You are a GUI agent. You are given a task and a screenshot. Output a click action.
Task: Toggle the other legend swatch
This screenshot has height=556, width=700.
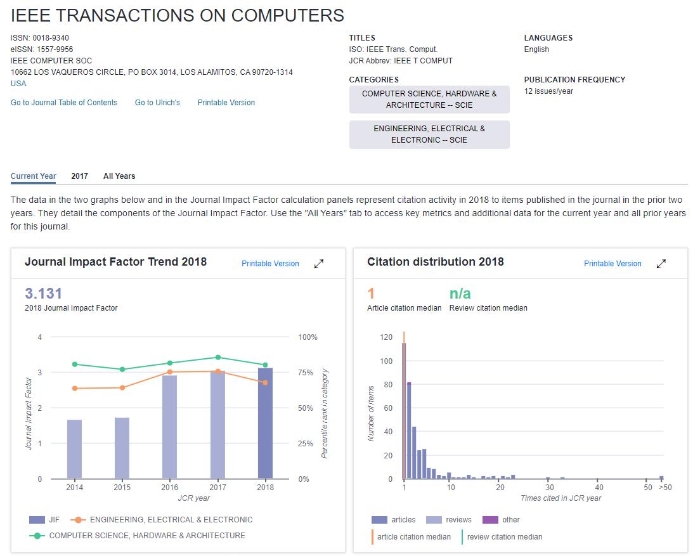click(490, 520)
